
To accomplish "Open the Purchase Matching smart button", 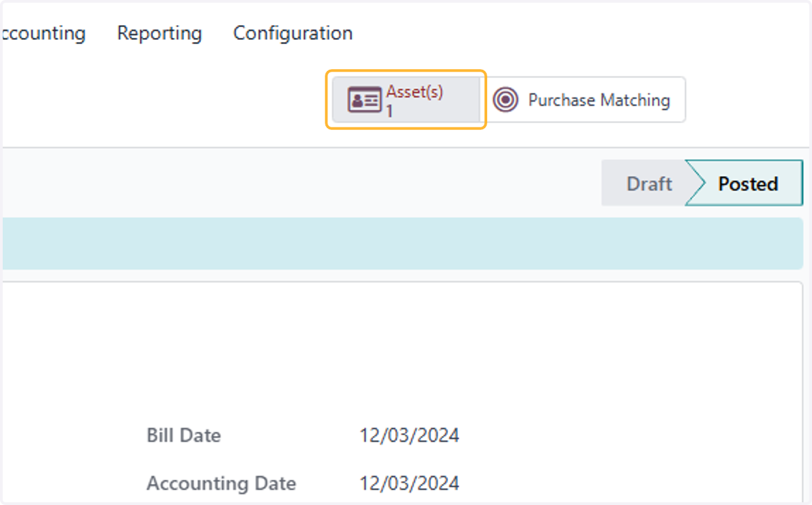I will pos(583,100).
